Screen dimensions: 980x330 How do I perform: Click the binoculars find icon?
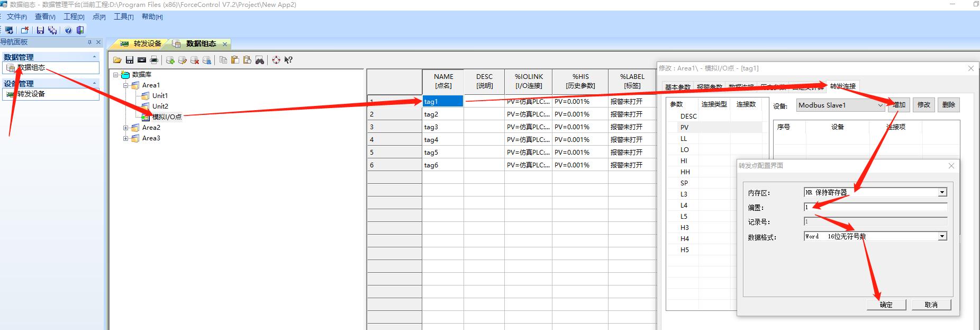pyautogui.click(x=260, y=60)
